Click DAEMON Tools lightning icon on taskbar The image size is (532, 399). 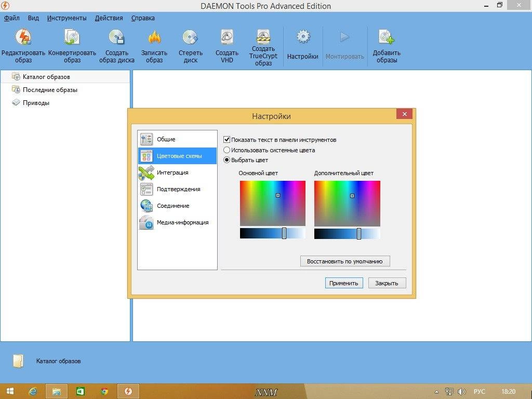tap(128, 391)
